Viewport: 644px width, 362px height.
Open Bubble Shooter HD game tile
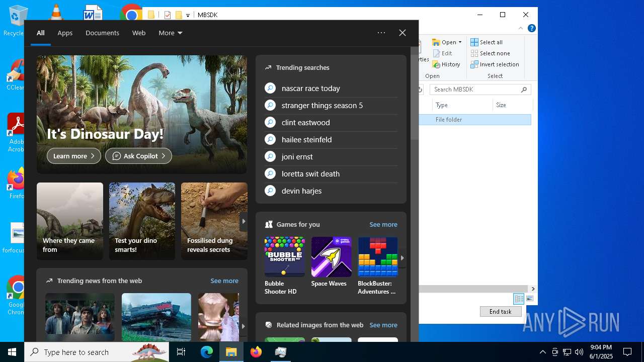[284, 265]
